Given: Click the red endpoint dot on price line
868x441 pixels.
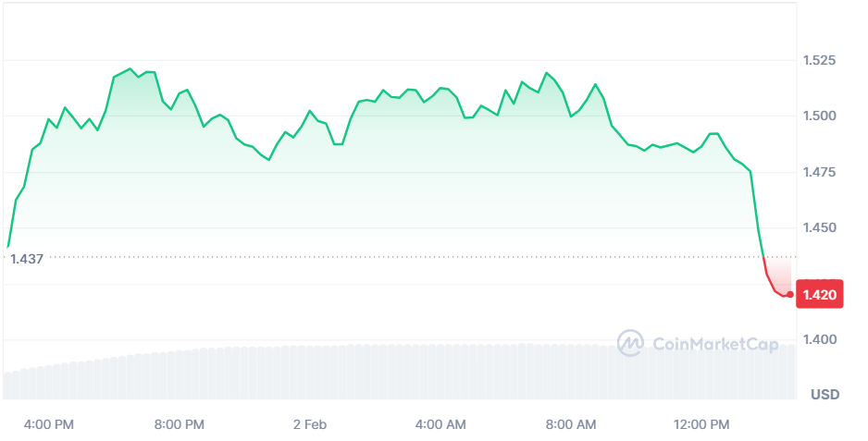Looking at the screenshot, I should click(x=790, y=294).
